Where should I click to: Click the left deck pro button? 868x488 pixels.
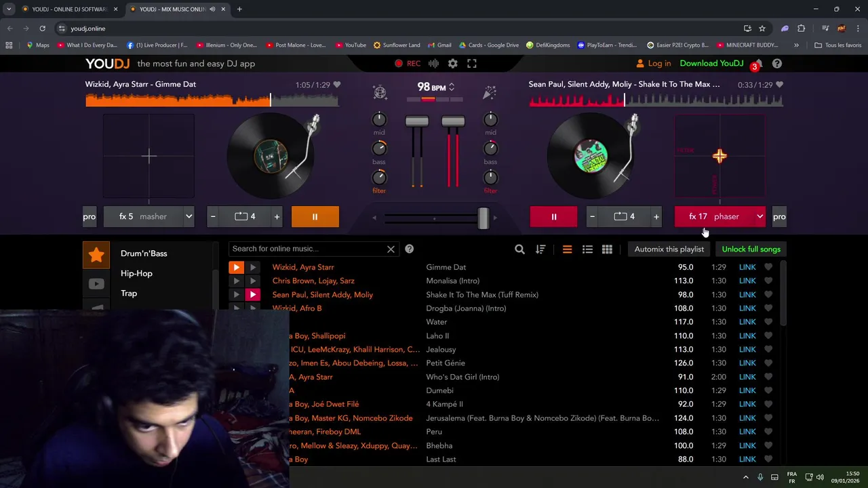point(90,216)
